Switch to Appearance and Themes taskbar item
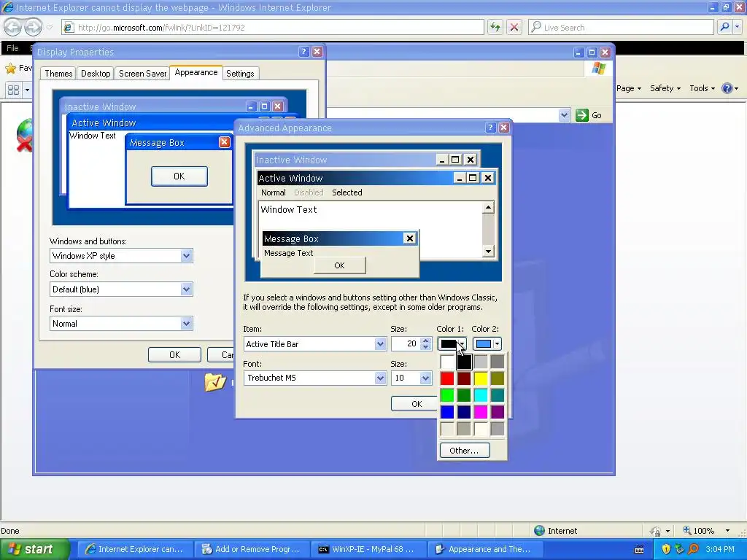Image resolution: width=747 pixels, height=560 pixels. (484, 549)
